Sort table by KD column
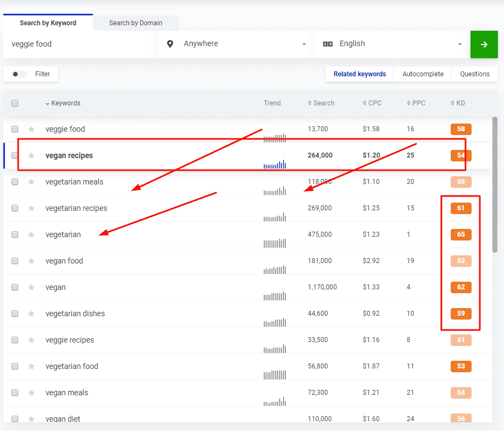 (x=458, y=103)
